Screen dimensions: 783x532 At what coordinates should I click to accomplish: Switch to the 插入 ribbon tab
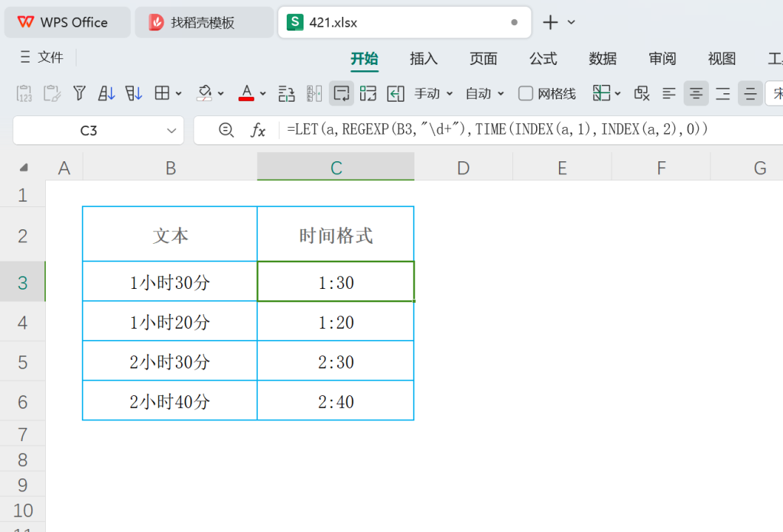(x=424, y=58)
